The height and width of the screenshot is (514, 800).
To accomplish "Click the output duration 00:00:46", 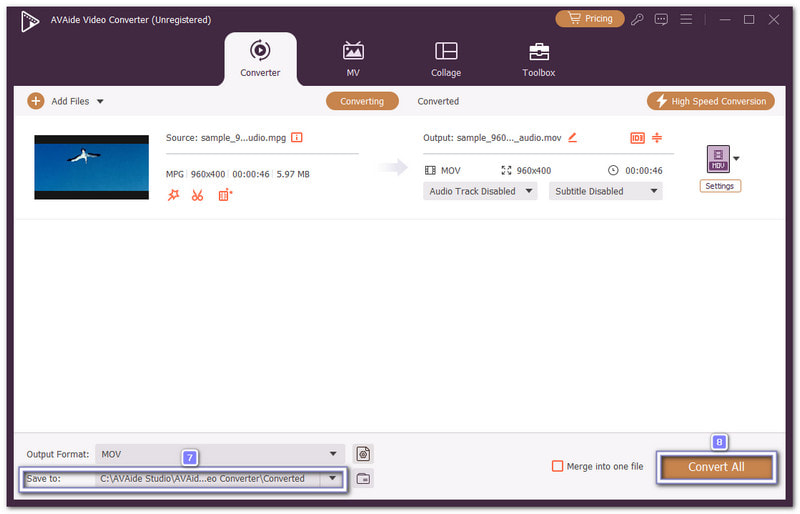I will point(644,170).
